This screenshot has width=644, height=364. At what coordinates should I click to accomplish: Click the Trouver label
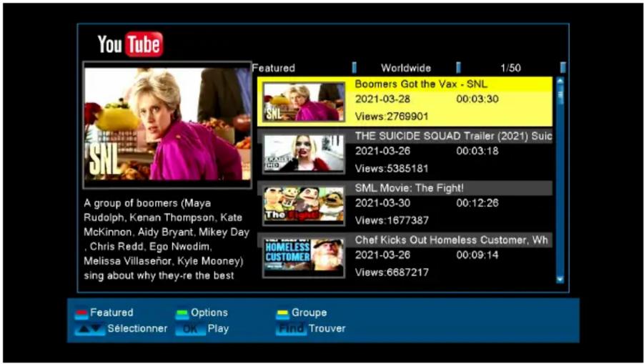click(327, 329)
